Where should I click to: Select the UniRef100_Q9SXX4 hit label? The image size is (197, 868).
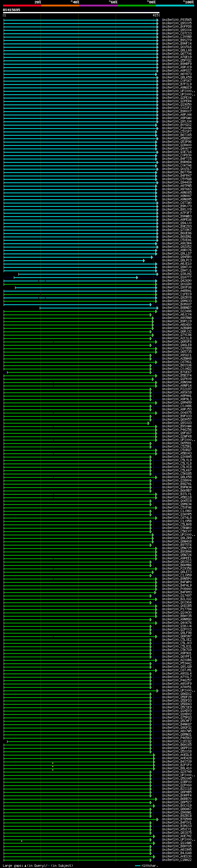(177, 30)
